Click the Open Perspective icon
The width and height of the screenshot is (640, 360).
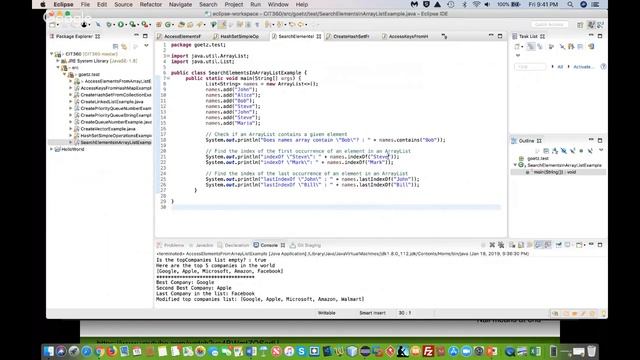580,25
